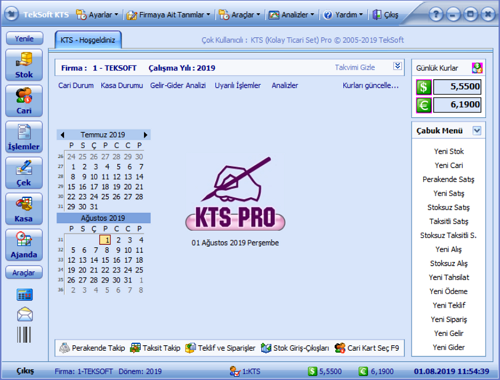The height and width of the screenshot is (380, 500).
Task: Select day 15 in Temmuz 2019 calendar
Action: click(71, 187)
